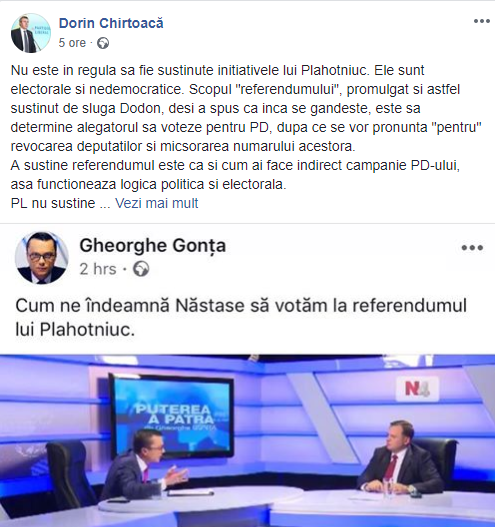Open Dorin Chirtoacă's profile picture
The width and height of the screenshot is (495, 527).
click(x=31, y=33)
